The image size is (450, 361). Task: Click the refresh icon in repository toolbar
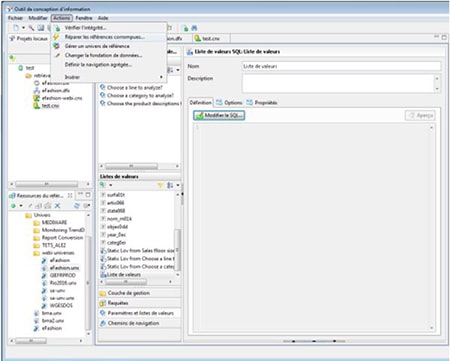pyautogui.click(x=77, y=206)
